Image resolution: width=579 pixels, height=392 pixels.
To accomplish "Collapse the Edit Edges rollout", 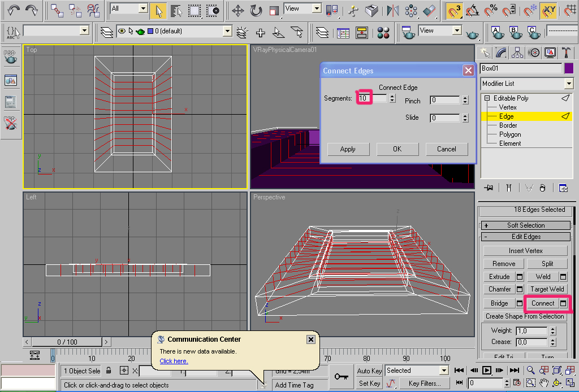I will [526, 237].
